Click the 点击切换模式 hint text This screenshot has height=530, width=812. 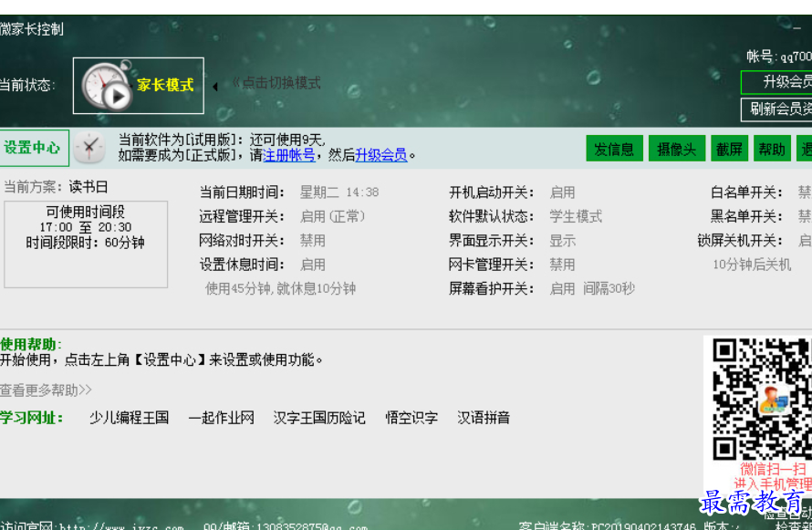click(276, 83)
